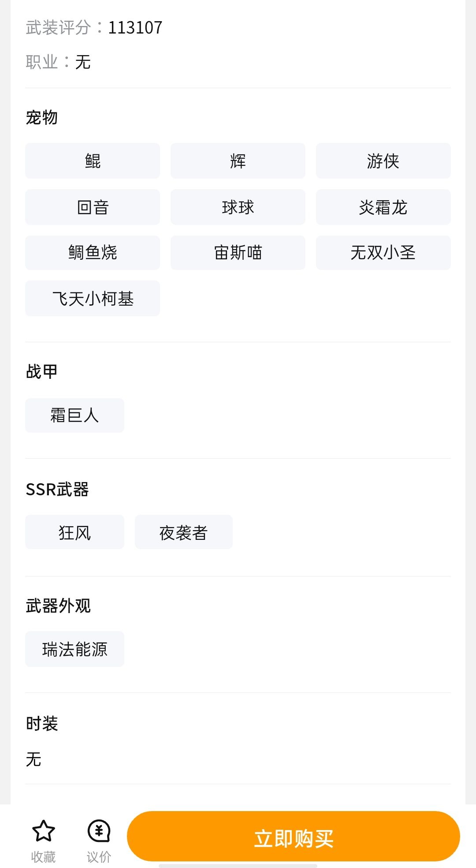Choose the 夜袭者 SSR weapon tag
Screen dimensions: 476x868
[x=183, y=532]
